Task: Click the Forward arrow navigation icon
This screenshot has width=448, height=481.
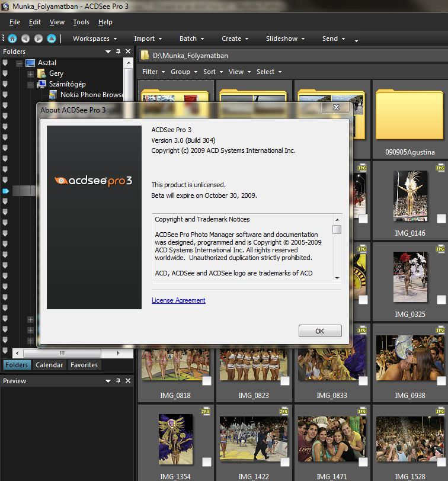Action: [38, 39]
